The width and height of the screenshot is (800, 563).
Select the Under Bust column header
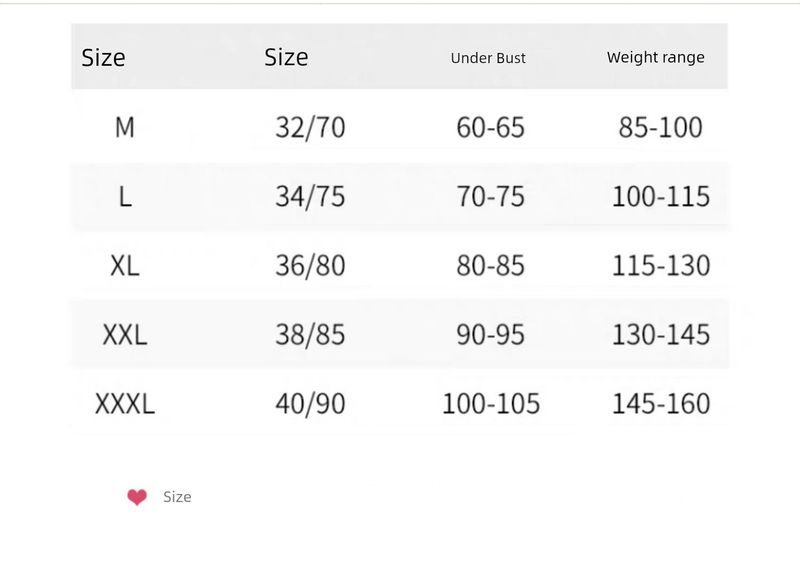pos(488,58)
